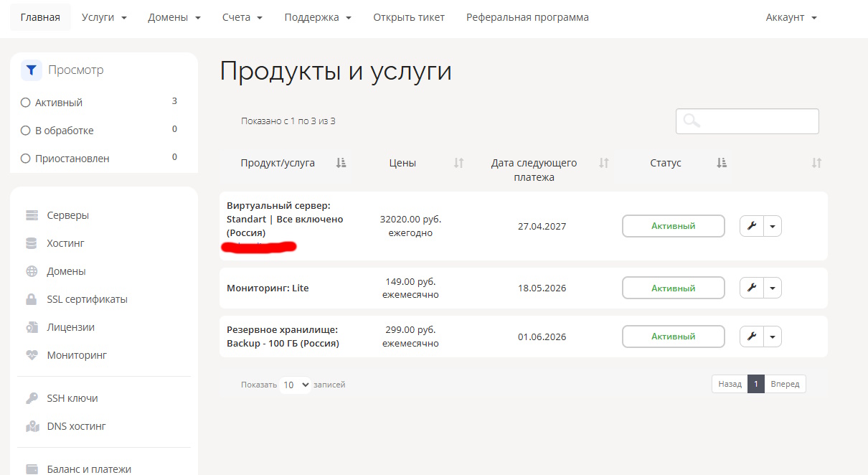Viewport: 868px width, 475px height.
Task: Click the key icon for SSH keys
Action: [x=32, y=398]
